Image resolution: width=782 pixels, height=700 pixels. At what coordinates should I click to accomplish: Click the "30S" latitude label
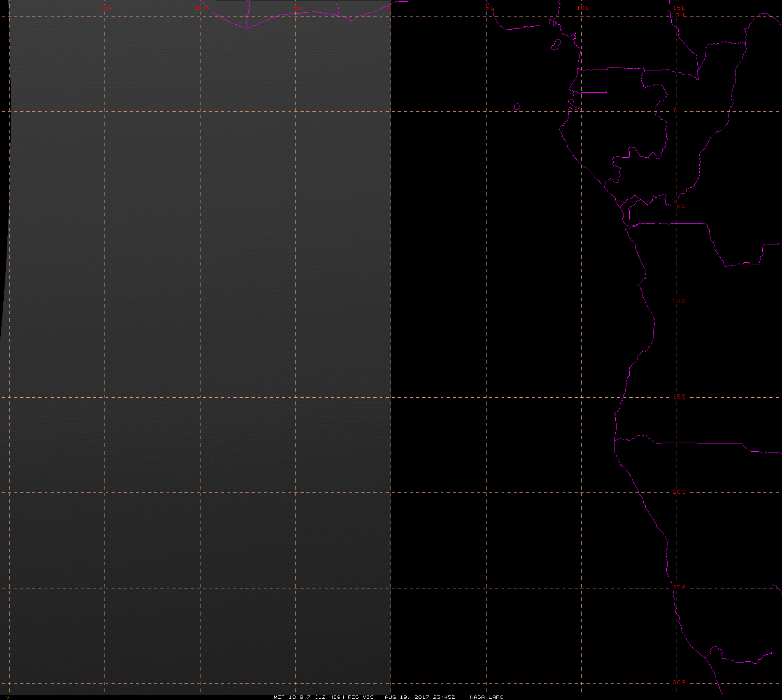click(680, 682)
